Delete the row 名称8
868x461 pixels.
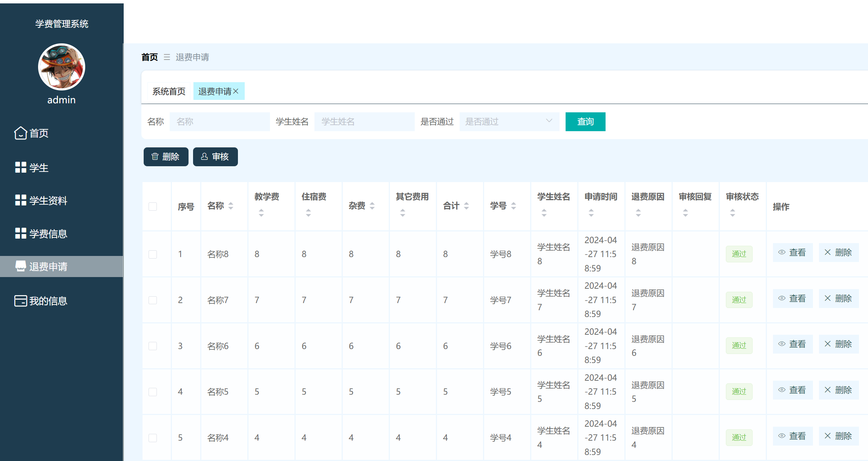[839, 253]
